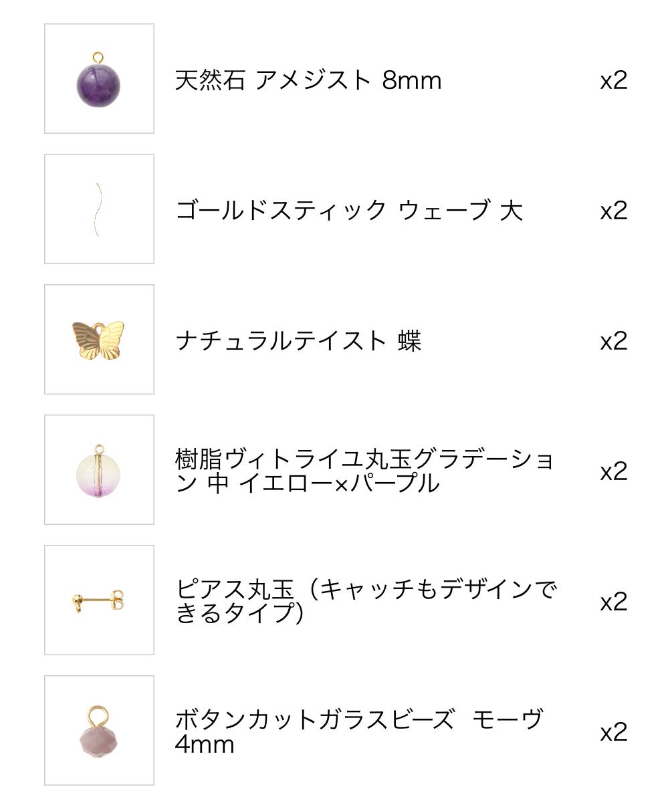Select the mauve faceted glass bead thumbnail
Image resolution: width=672 pixels, height=807 pixels.
(99, 731)
